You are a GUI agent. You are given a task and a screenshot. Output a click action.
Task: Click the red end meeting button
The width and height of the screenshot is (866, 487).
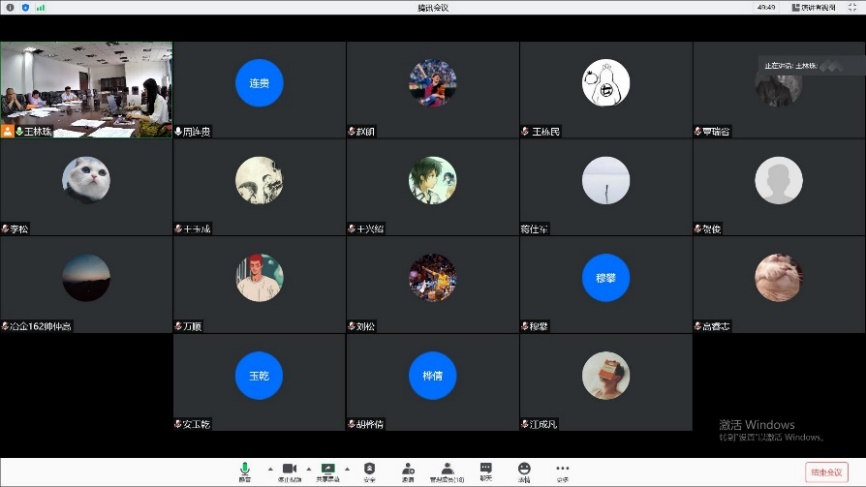click(826, 472)
